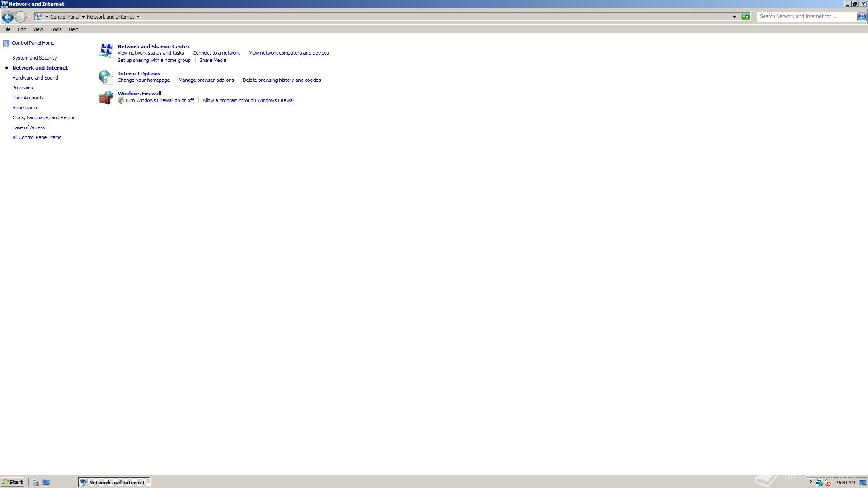Screen dimensions: 868x488
Task: Click the Internet Options globe icon
Action: [x=106, y=77]
